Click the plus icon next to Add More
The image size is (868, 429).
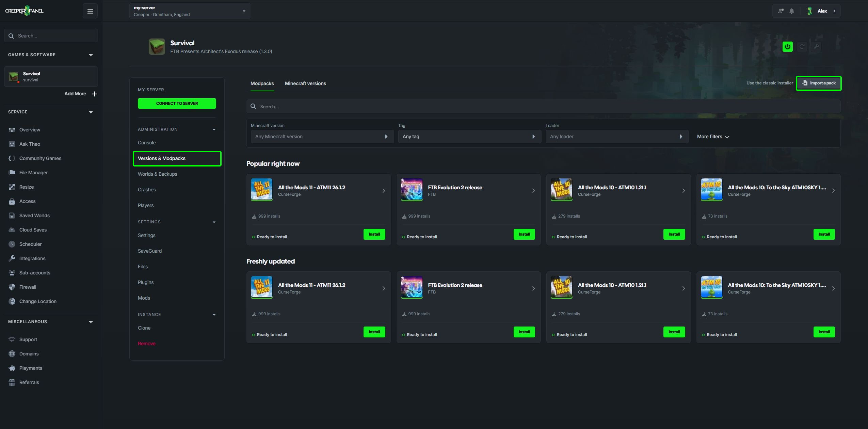tap(95, 94)
